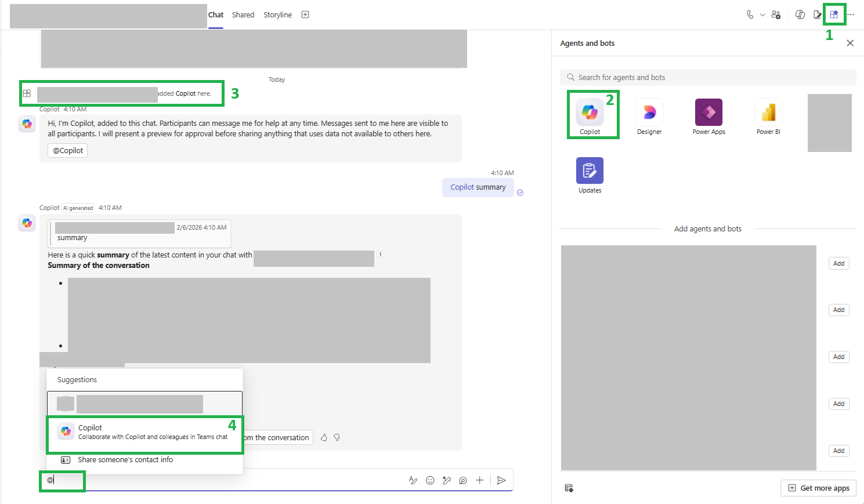The image size is (864, 504).
Task: Open the notes icon in the chat header
Action: point(817,14)
